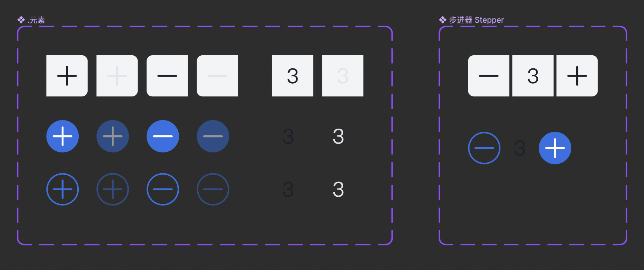Click the bright outlined circular plus button

click(62, 189)
